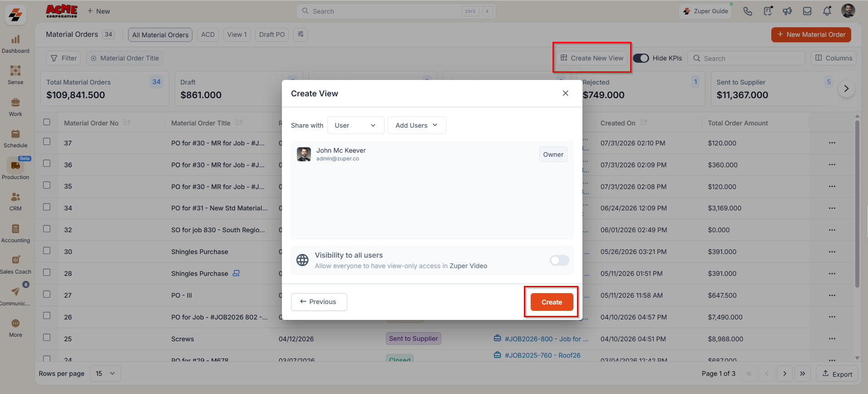Sort by Created On column
This screenshot has width=868, height=394.
[x=644, y=123]
